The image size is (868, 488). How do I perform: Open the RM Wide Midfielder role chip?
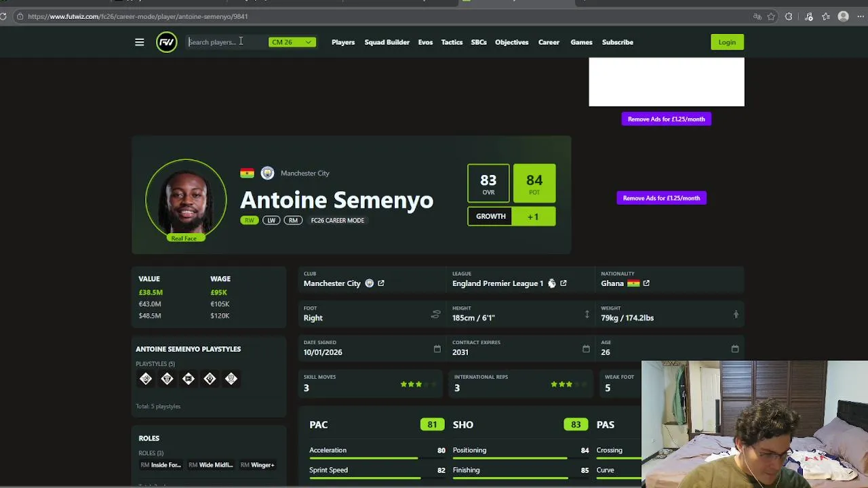[211, 465]
